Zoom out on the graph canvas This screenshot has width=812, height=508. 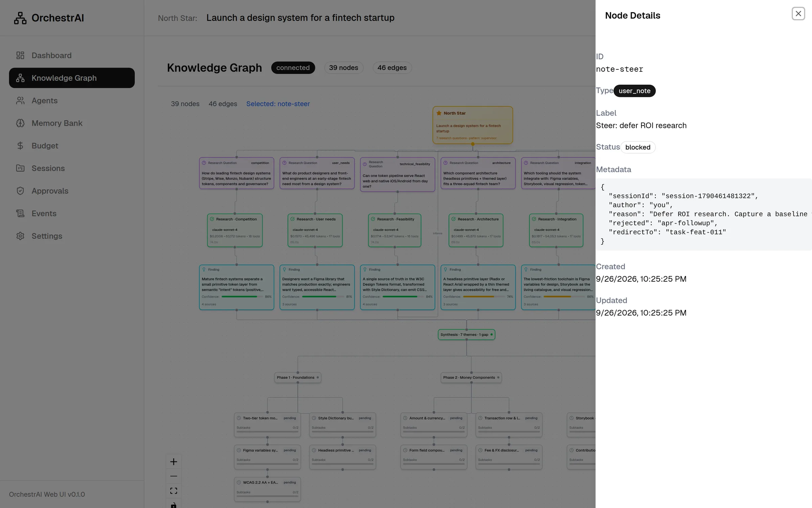(x=174, y=476)
